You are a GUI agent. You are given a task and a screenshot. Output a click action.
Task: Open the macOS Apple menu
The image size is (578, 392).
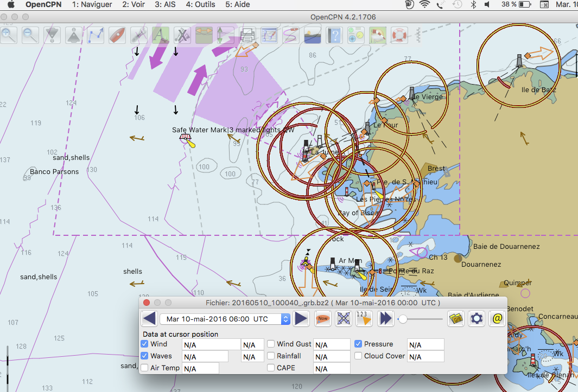click(11, 4)
